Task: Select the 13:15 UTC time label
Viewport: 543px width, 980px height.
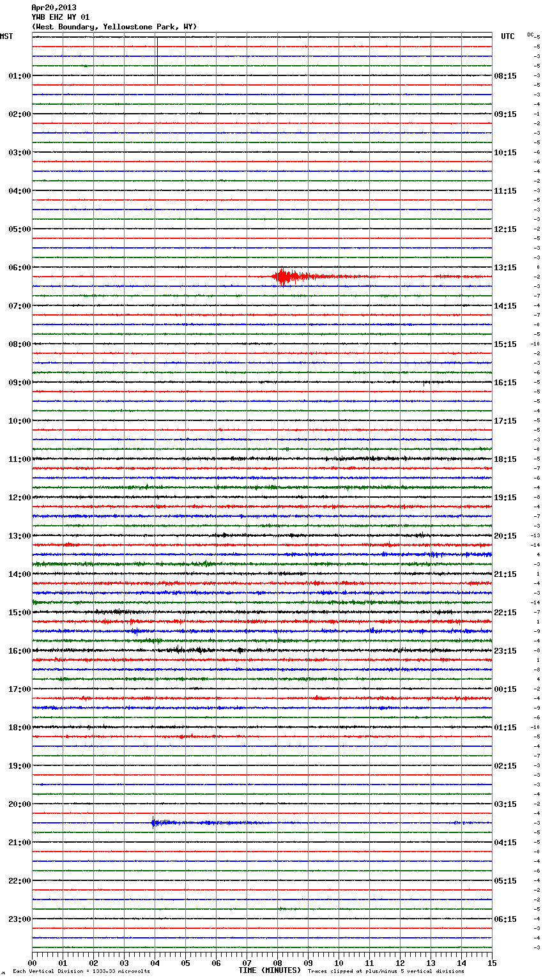Action: [x=505, y=268]
